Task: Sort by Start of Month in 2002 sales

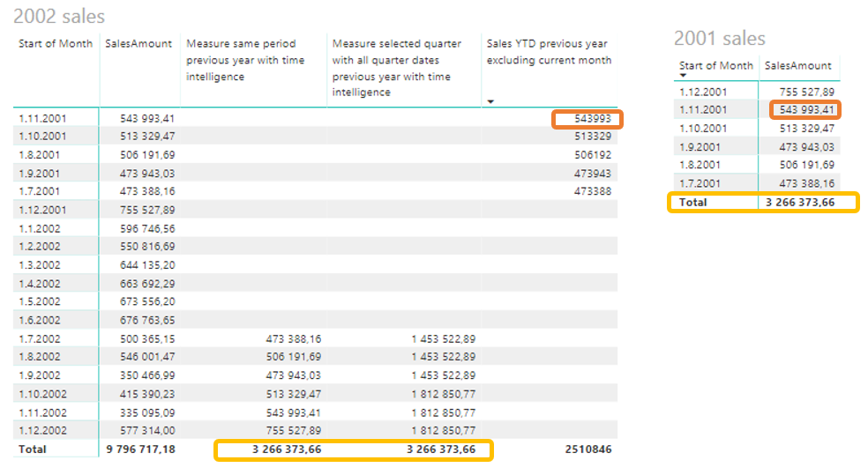Action: point(56,44)
